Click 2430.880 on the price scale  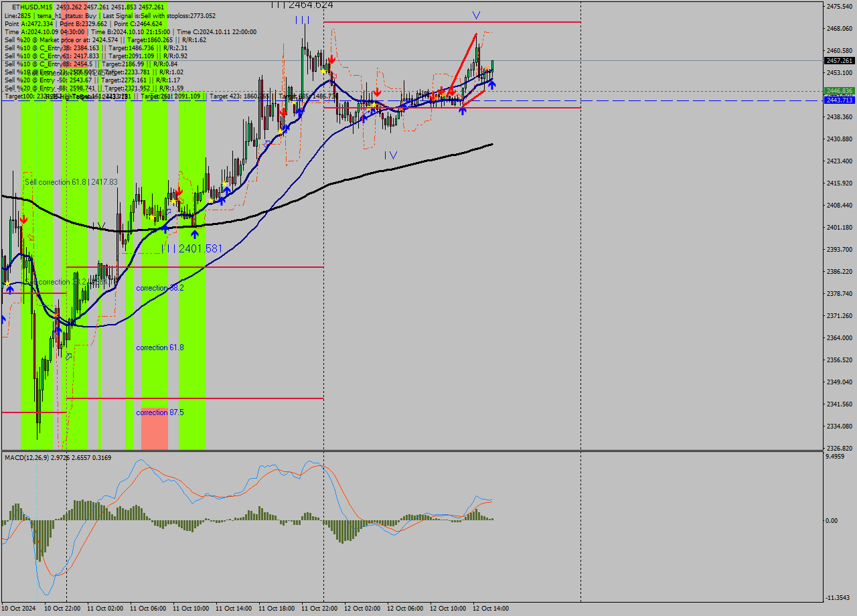tap(839, 139)
